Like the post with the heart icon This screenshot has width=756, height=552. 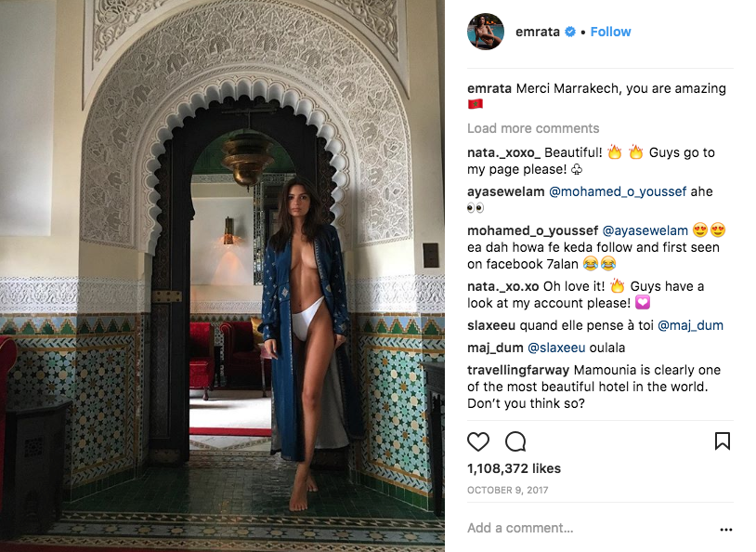(477, 441)
